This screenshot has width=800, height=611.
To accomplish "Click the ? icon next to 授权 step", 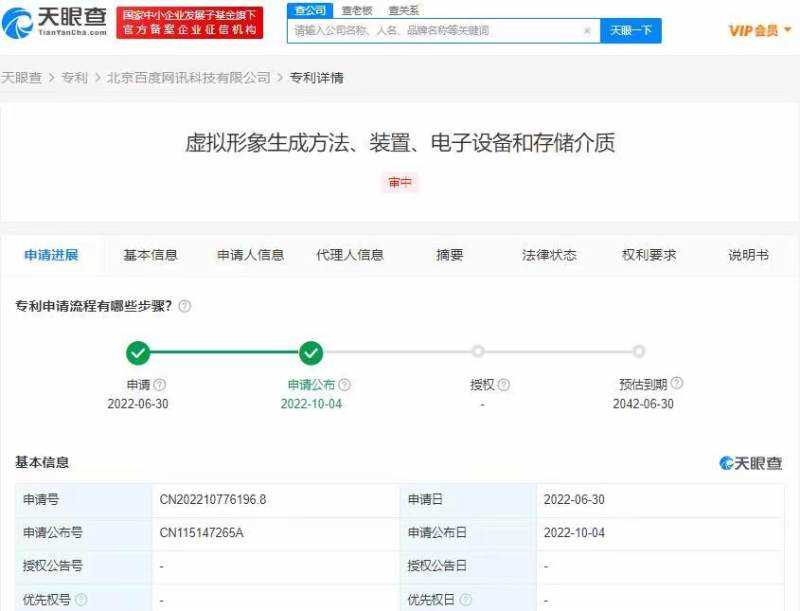I will pos(506,383).
